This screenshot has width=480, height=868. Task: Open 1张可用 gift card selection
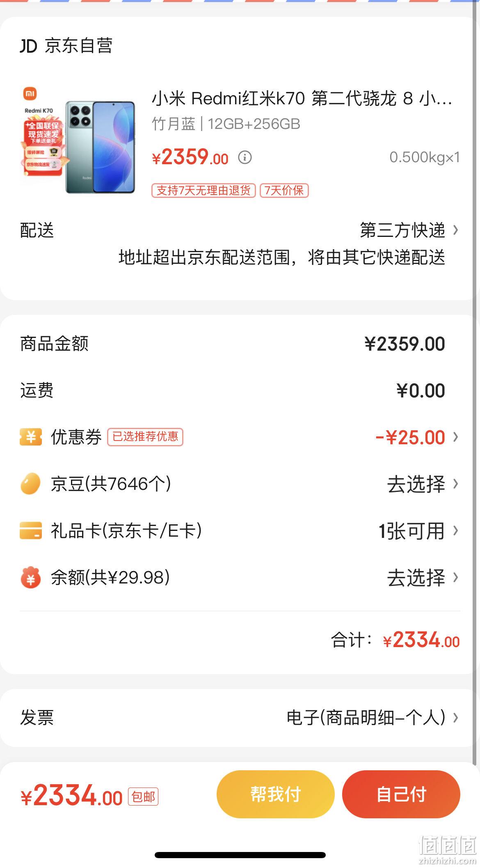(411, 531)
